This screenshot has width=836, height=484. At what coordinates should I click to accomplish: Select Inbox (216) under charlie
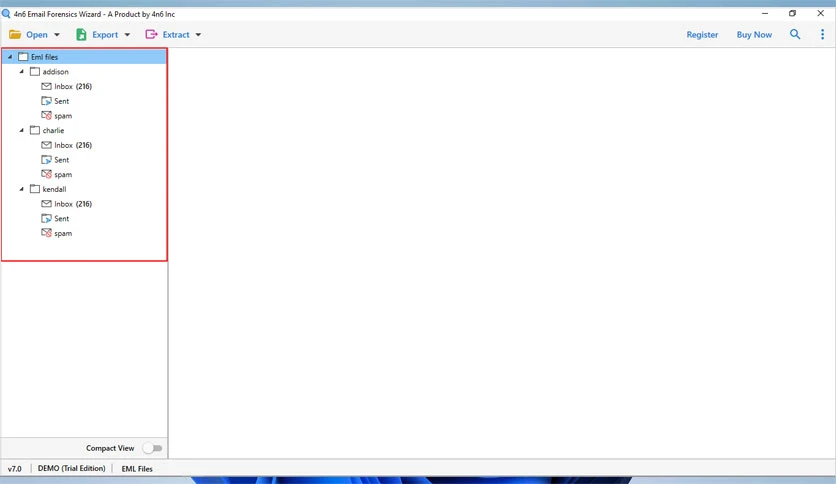[x=73, y=145]
